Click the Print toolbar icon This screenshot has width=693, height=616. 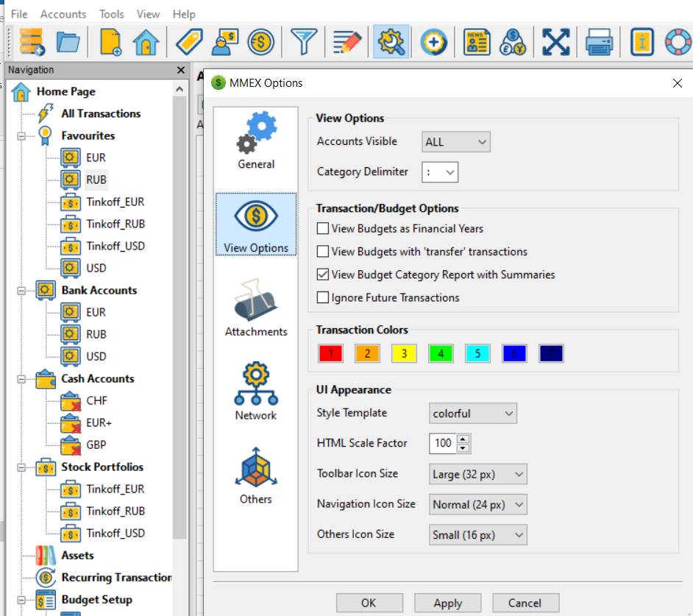point(599,42)
